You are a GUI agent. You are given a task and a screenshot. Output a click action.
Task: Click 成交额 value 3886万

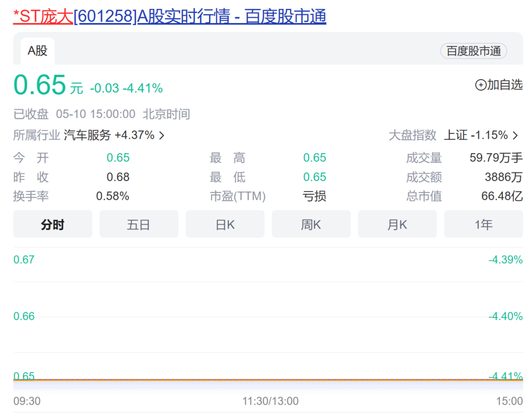pyautogui.click(x=504, y=177)
